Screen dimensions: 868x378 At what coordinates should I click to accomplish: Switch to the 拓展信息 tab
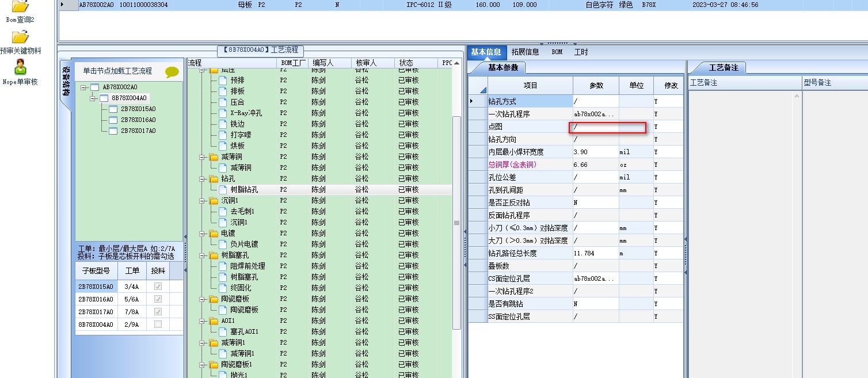pyautogui.click(x=525, y=52)
